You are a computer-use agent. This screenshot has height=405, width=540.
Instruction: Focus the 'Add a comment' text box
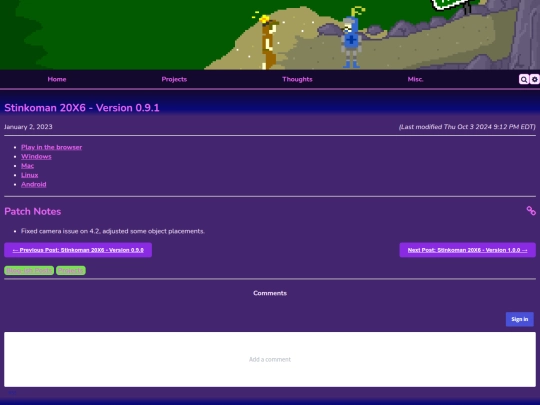coord(270,359)
